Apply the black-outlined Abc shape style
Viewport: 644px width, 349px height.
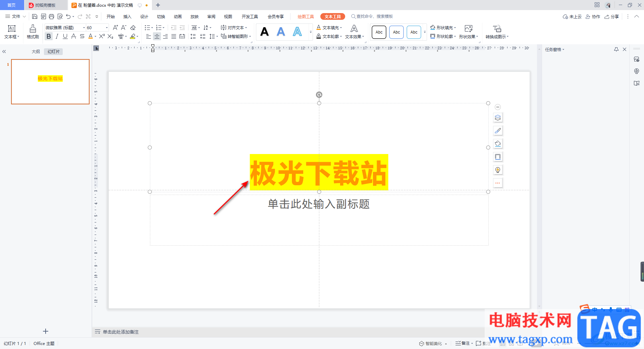pyautogui.click(x=379, y=32)
